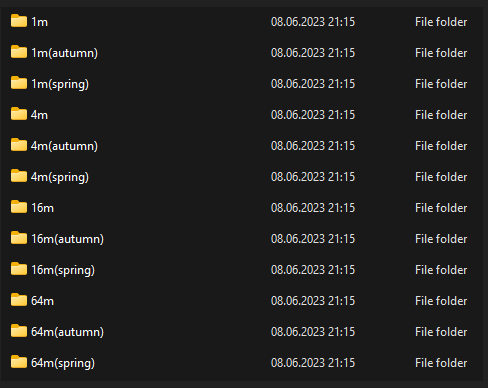Click File folder type of 64m row
488x388 pixels.
pyautogui.click(x=441, y=301)
